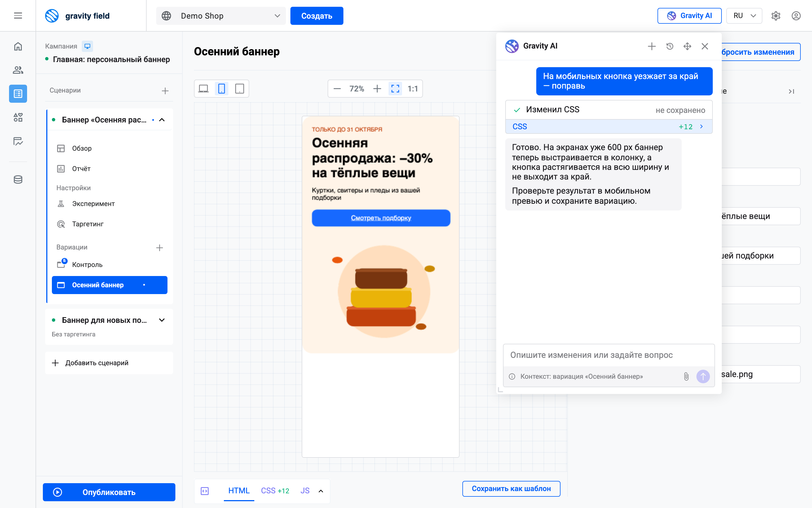Switch to the JS tab

pyautogui.click(x=305, y=491)
